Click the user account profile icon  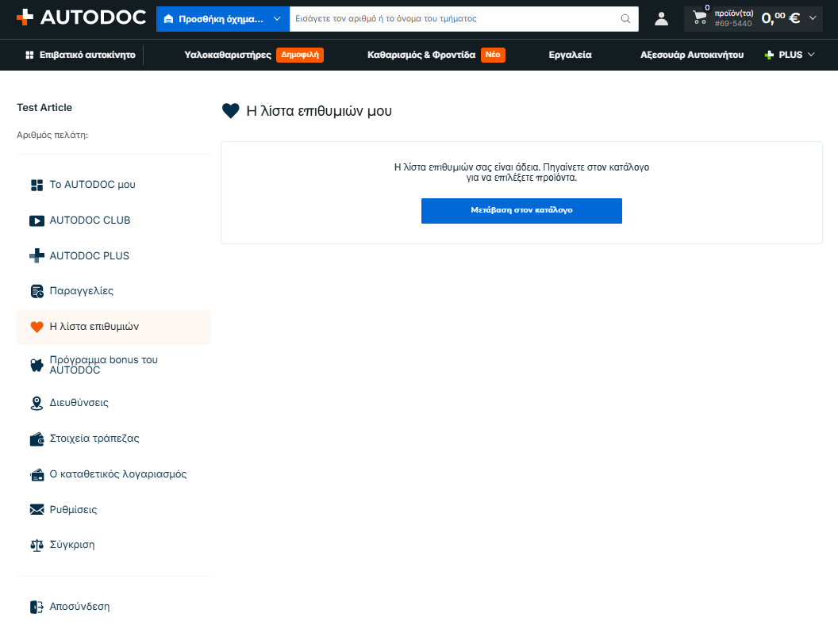click(661, 19)
